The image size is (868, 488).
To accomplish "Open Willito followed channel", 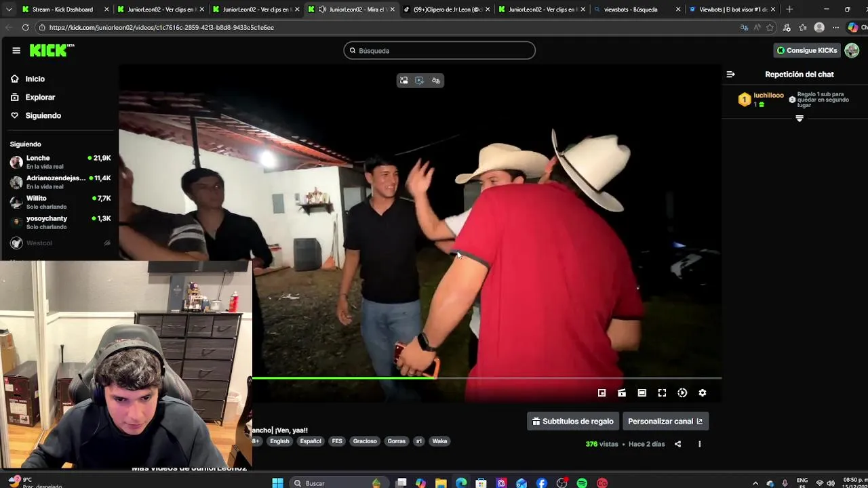I will point(60,202).
